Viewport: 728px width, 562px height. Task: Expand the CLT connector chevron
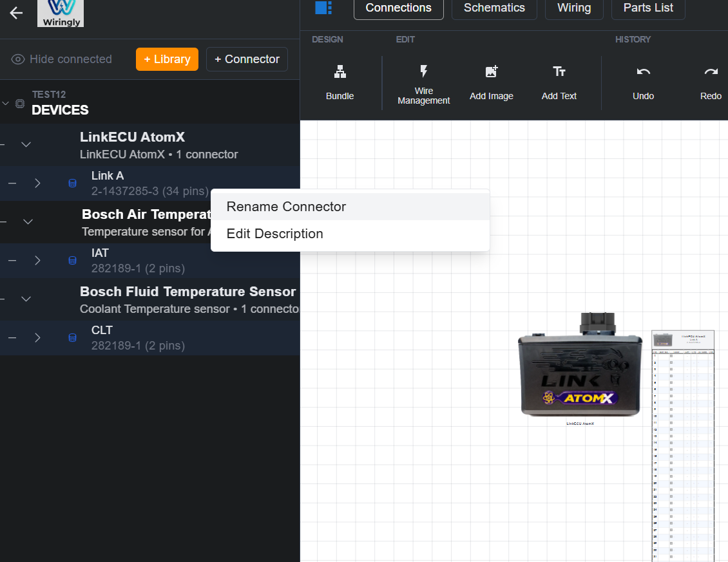(37, 337)
